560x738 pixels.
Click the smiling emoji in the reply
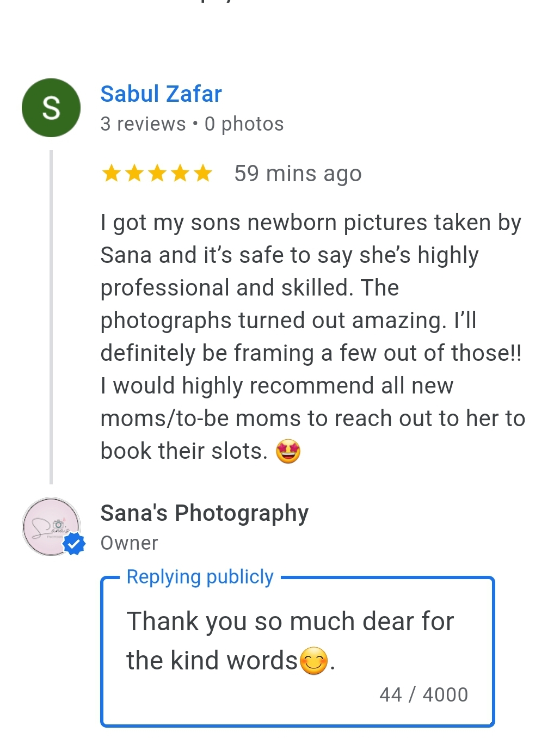click(x=314, y=661)
